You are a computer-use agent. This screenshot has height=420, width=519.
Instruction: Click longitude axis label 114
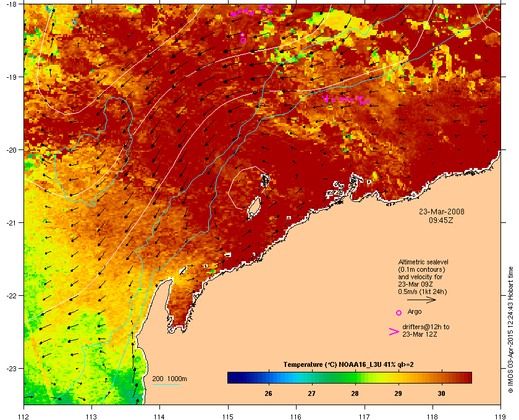tap(159, 417)
